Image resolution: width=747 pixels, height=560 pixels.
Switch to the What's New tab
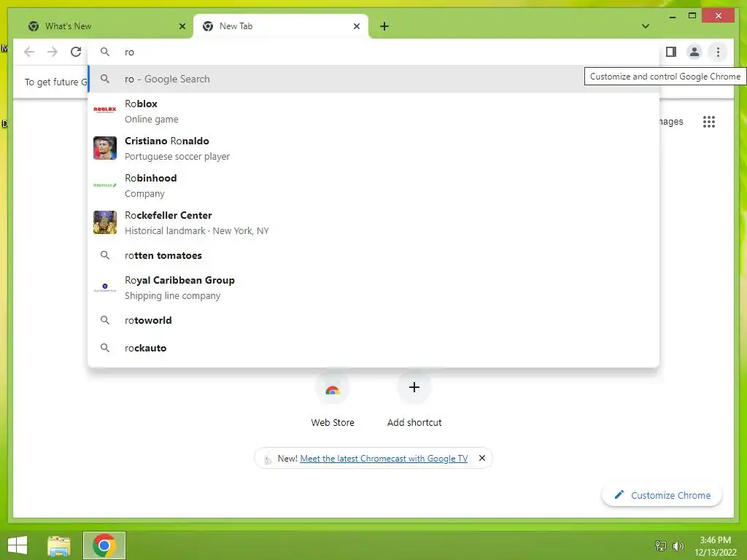(107, 26)
